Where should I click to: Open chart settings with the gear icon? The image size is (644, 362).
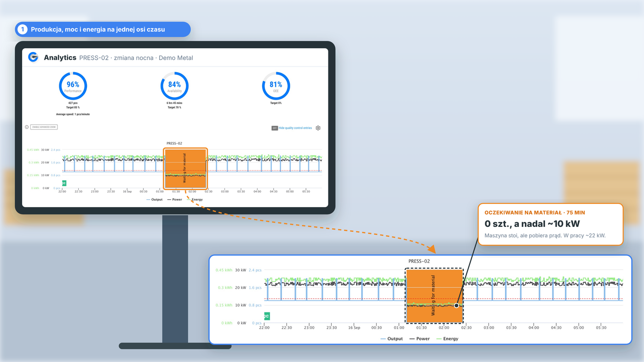coord(318,128)
